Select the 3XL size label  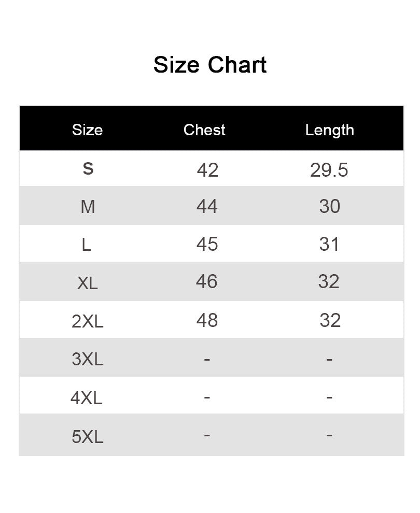pos(87,359)
